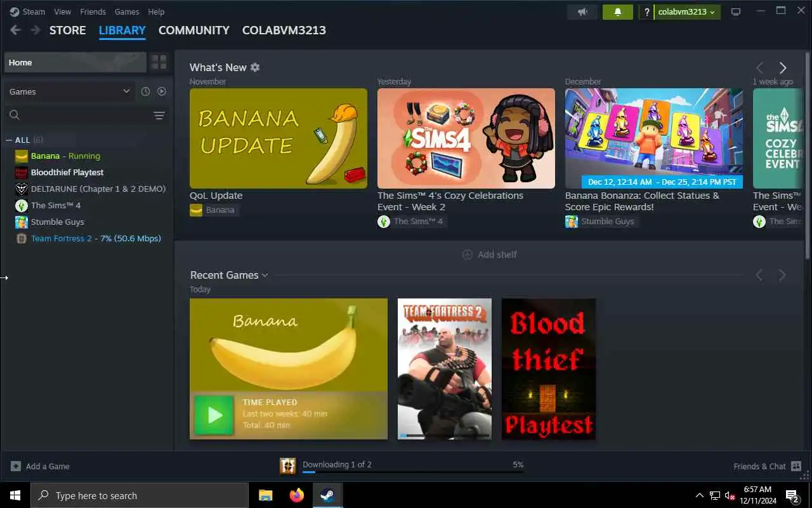The height and width of the screenshot is (508, 812).
Task: Click the Home button in sidebar
Action: pyautogui.click(x=75, y=62)
